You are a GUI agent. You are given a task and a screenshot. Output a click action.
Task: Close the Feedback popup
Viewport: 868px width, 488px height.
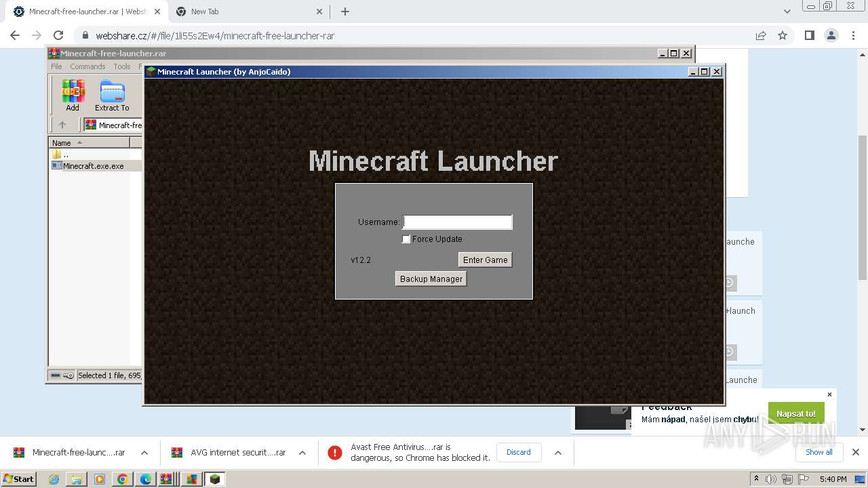point(829,394)
